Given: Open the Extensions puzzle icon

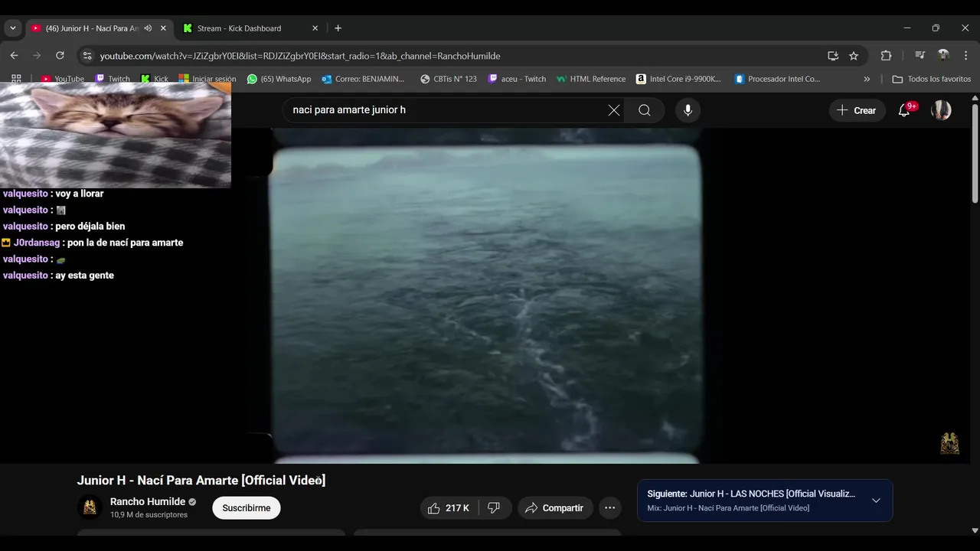Looking at the screenshot, I should tap(886, 56).
